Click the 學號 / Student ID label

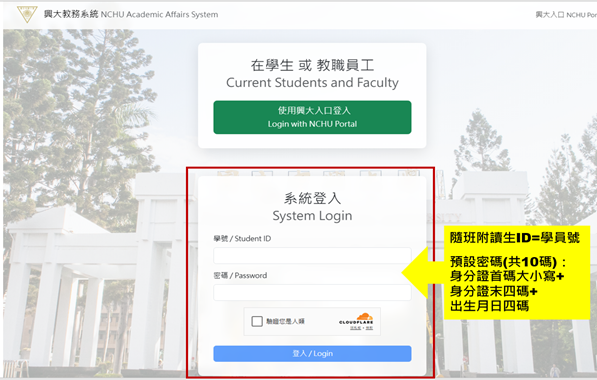click(242, 239)
